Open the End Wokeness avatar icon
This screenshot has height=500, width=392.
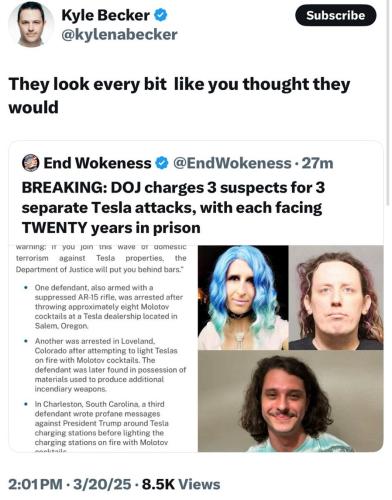(30, 164)
